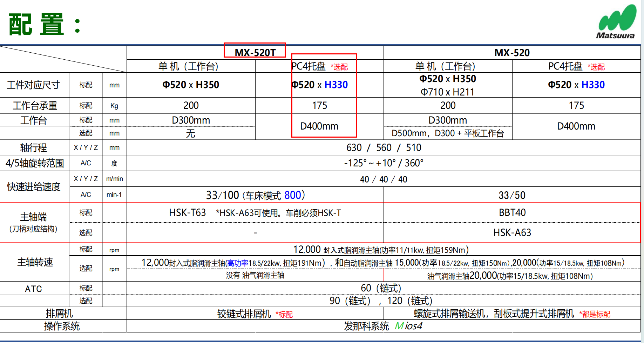Screen dimensions: 644x343
Task: Click 没有 油气润滑主轴 cell
Action: coord(255,276)
